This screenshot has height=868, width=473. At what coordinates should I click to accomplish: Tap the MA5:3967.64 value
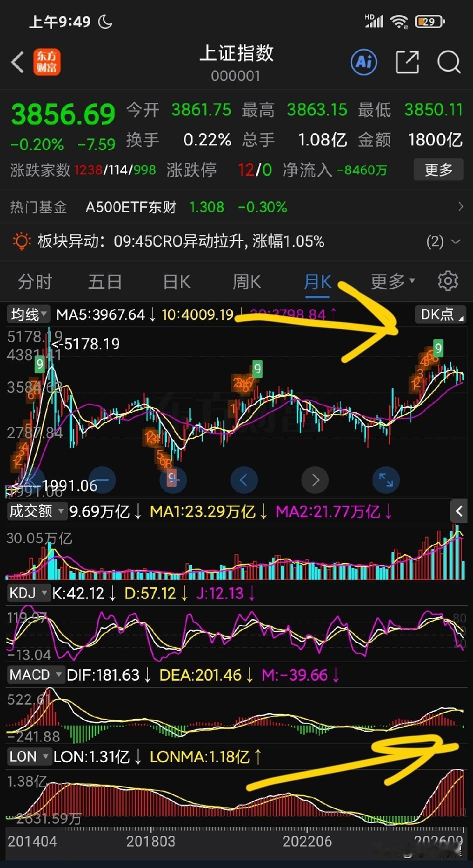[100, 315]
